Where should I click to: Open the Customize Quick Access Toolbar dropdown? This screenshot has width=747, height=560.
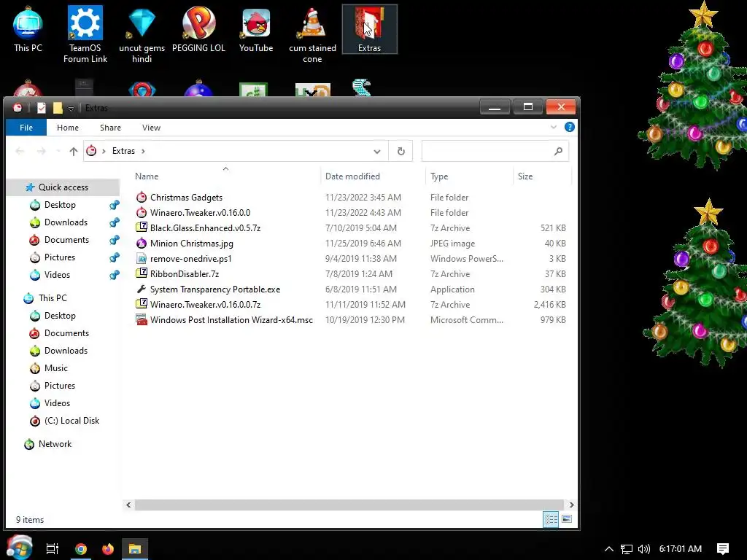pyautogui.click(x=71, y=109)
